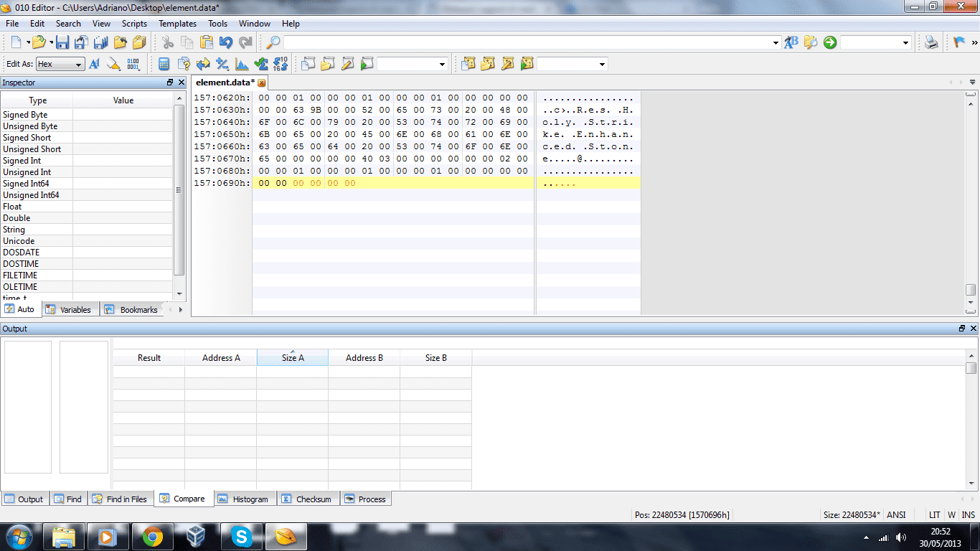This screenshot has width=980, height=551.
Task: Toggle INS insert mode in status bar
Action: point(969,515)
